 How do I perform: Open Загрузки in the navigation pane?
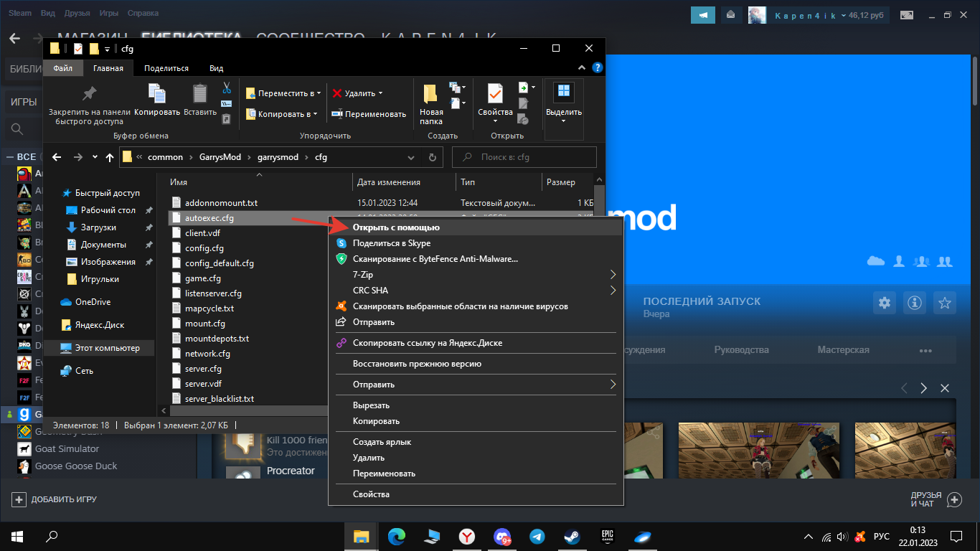pos(99,227)
